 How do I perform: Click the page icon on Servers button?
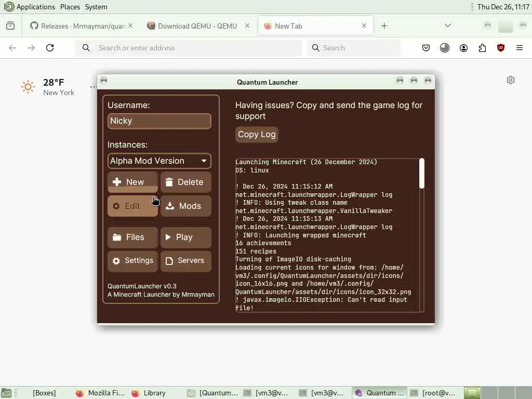click(169, 261)
